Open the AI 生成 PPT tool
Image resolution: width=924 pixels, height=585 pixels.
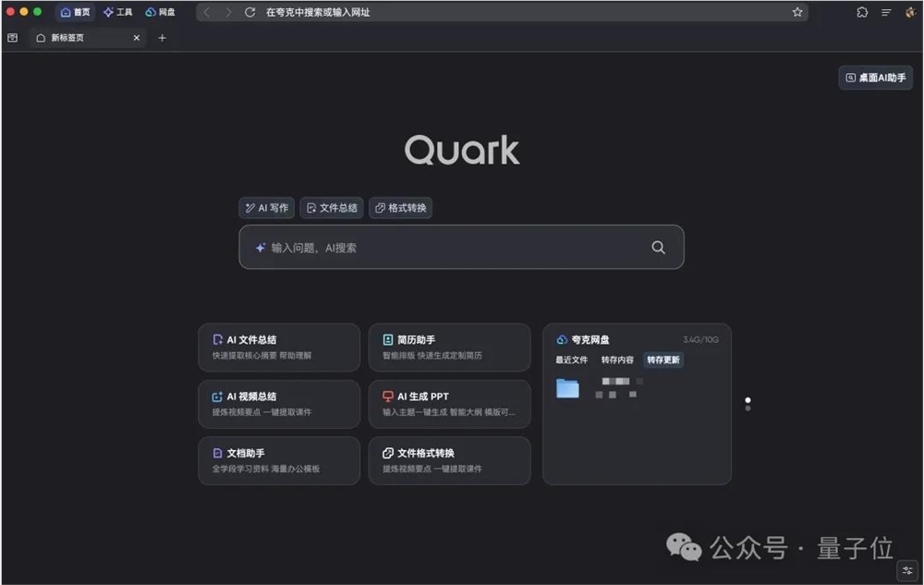[x=449, y=404]
